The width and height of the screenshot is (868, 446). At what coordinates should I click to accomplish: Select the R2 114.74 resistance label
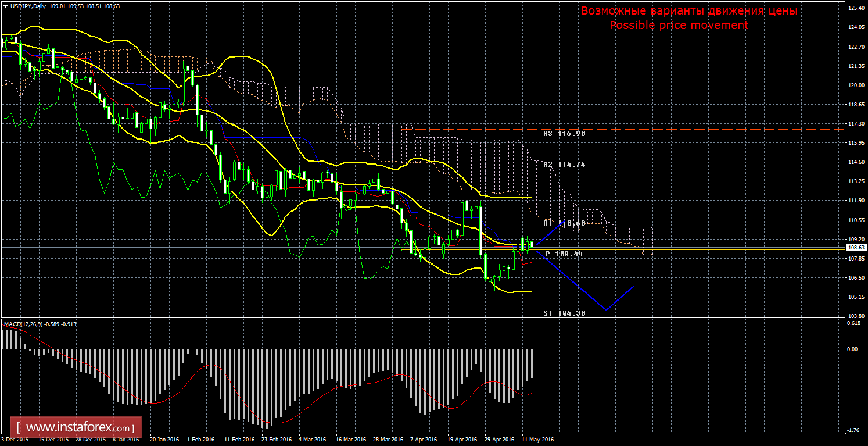pos(564,165)
